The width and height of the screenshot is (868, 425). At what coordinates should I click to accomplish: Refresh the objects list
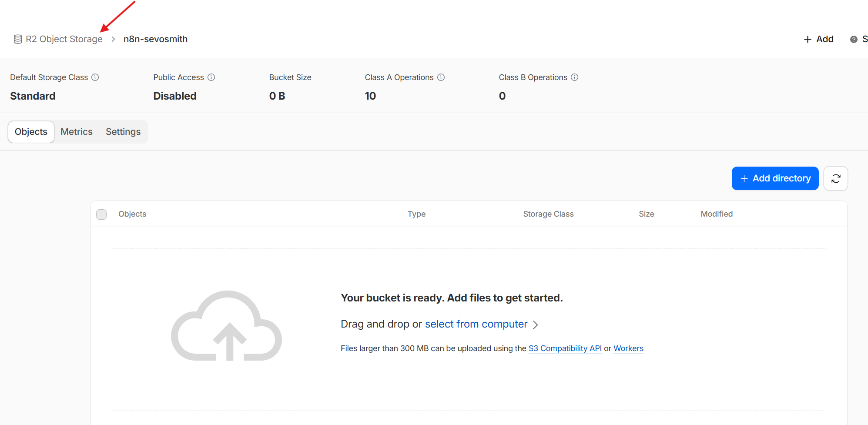click(x=836, y=178)
